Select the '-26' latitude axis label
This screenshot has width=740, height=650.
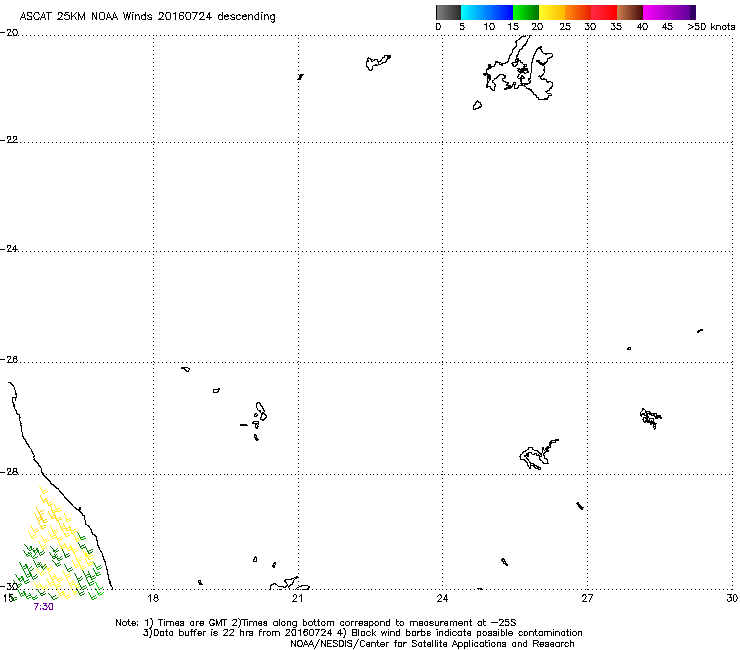tap(9, 360)
